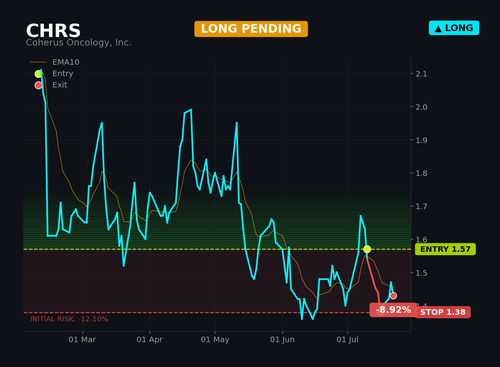The image size is (500, 367).
Task: Click the 1.9 price axis label
Action: coord(421,140)
